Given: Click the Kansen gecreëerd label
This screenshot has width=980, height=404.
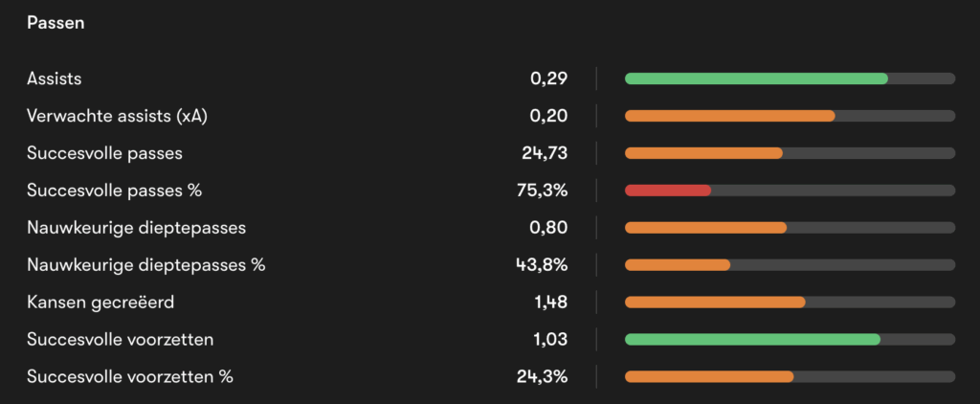Looking at the screenshot, I should click(100, 303).
